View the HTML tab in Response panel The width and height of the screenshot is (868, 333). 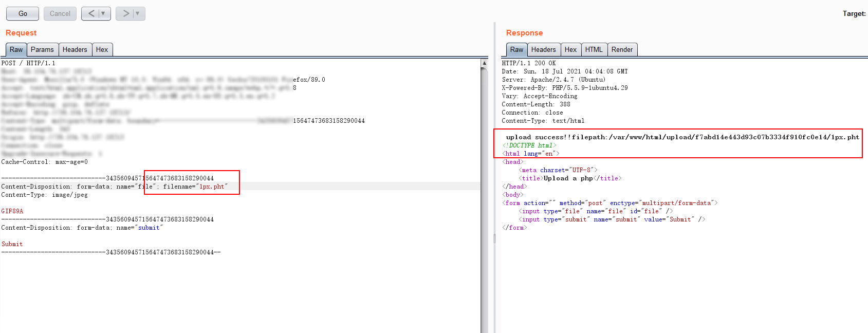[x=594, y=49]
